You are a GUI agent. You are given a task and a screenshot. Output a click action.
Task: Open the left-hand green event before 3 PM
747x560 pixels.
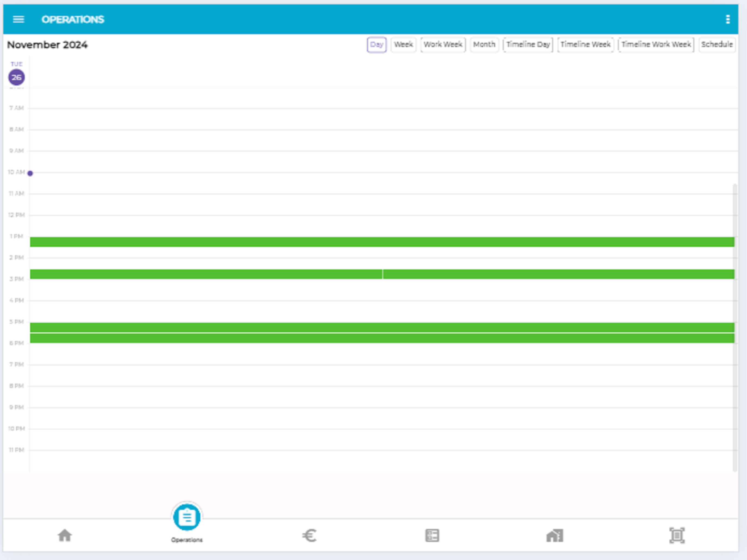[206, 274]
